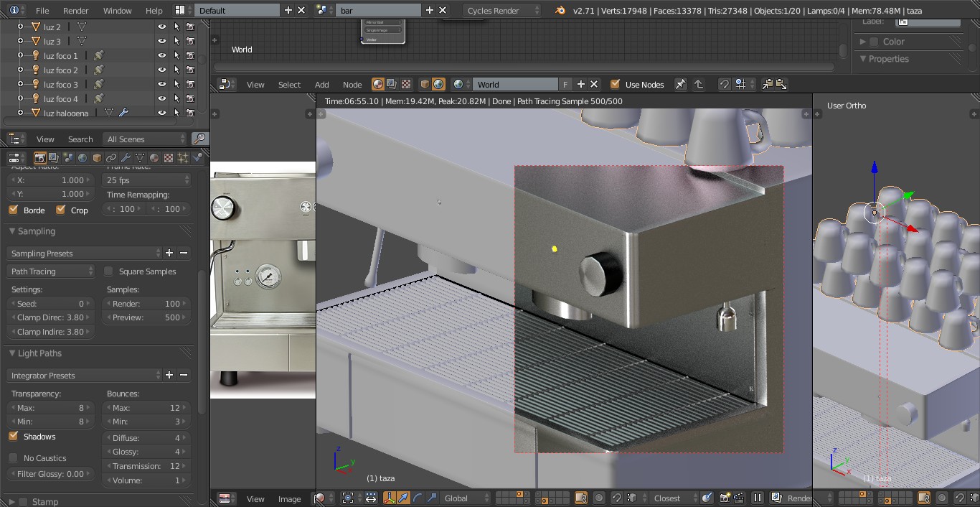This screenshot has height=507, width=980.
Task: Uncheck the Use Nodes checkbox
Action: coord(615,85)
